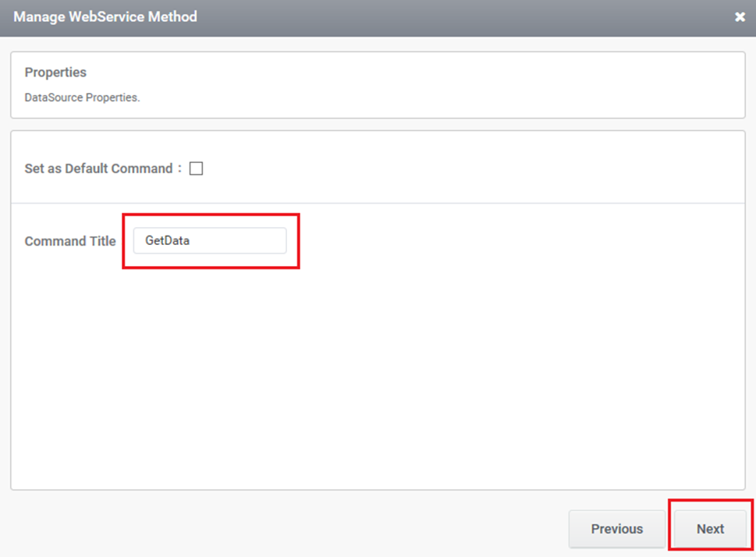This screenshot has width=756, height=557.
Task: Click the Next button at bottom right
Action: pyautogui.click(x=710, y=529)
